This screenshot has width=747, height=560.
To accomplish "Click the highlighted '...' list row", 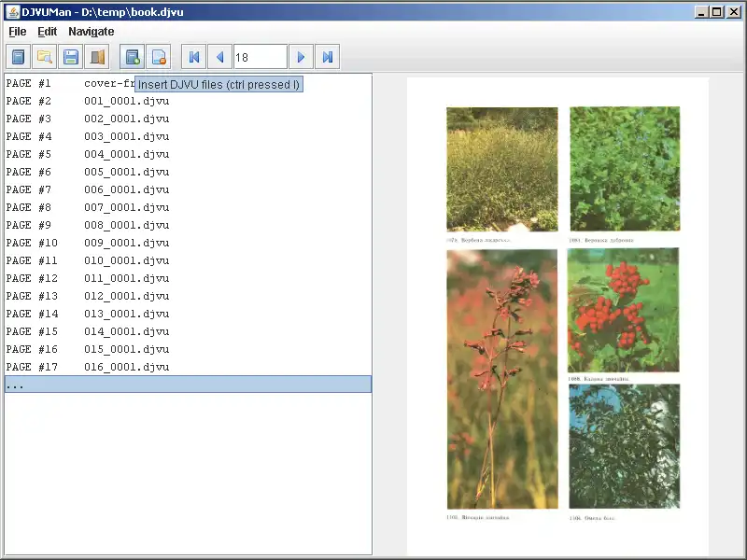I will (x=187, y=385).
